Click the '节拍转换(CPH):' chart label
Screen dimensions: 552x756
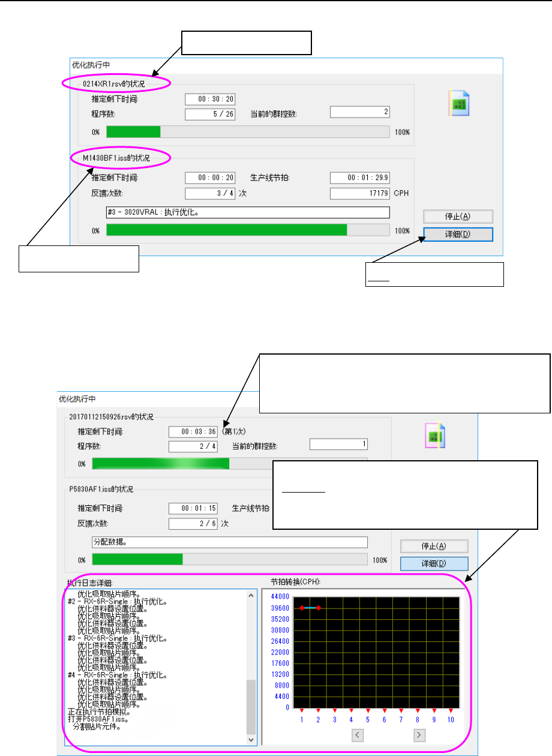coord(295,581)
